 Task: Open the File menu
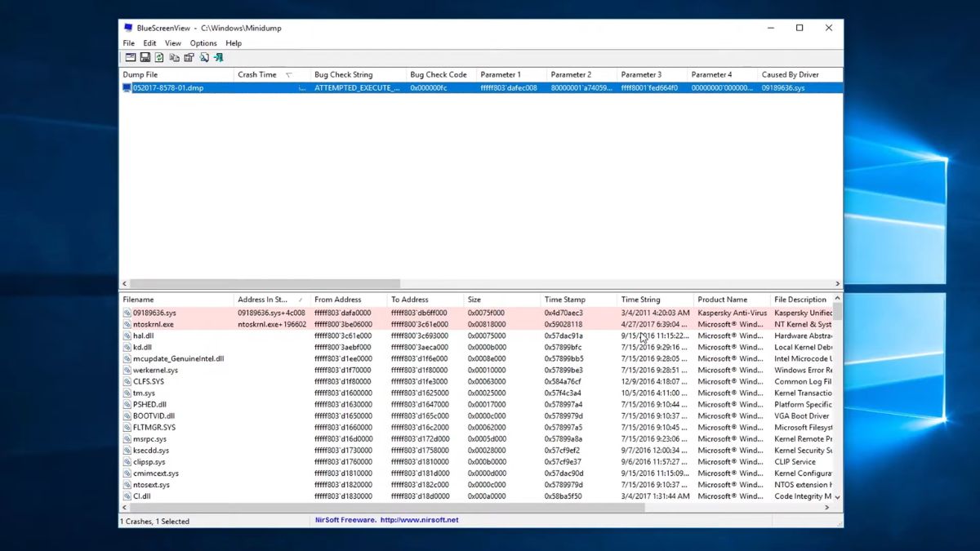[129, 43]
